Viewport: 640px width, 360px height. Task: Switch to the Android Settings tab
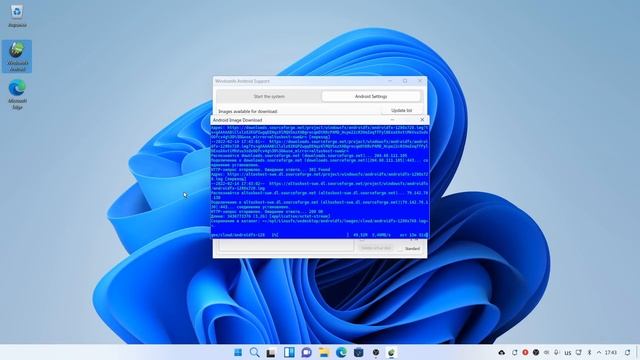tap(371, 96)
